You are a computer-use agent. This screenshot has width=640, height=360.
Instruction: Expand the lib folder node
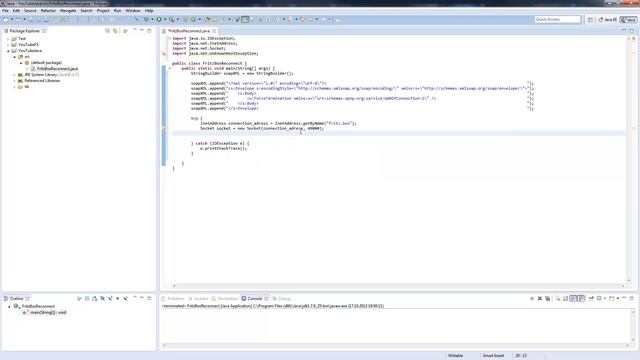click(14, 87)
